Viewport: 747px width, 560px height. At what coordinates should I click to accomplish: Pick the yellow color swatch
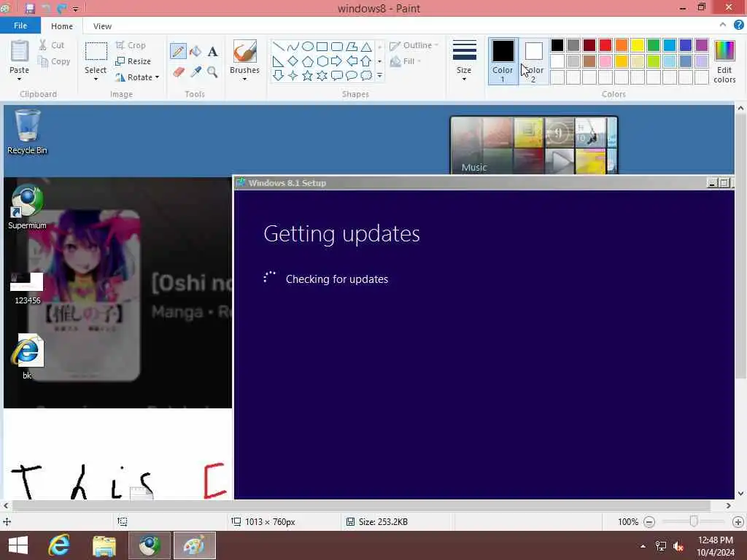[638, 45]
